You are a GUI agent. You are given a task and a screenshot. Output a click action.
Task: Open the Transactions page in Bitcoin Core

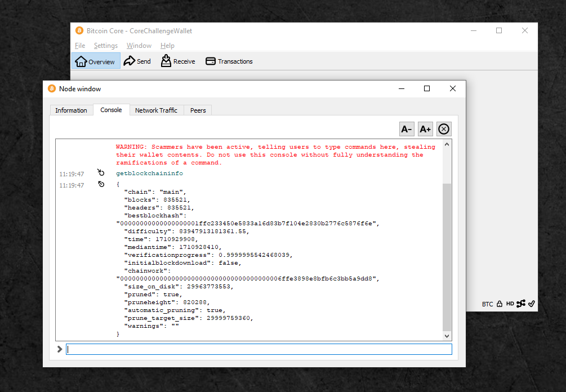pos(229,61)
